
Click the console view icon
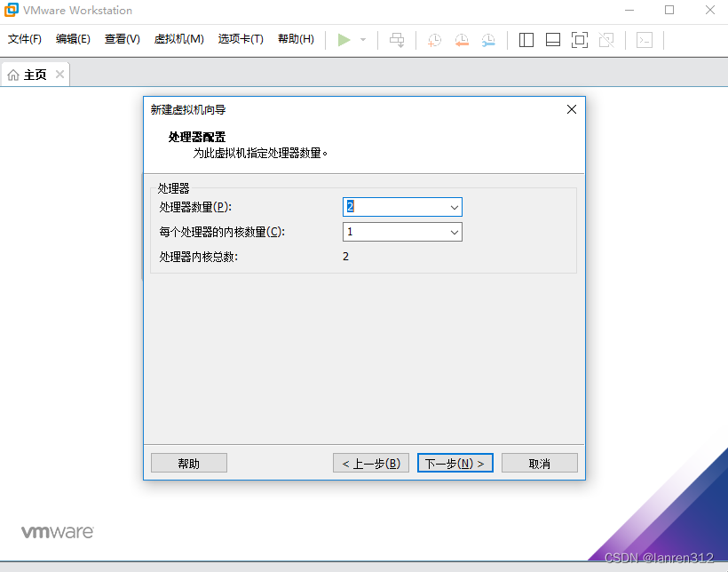tap(645, 40)
